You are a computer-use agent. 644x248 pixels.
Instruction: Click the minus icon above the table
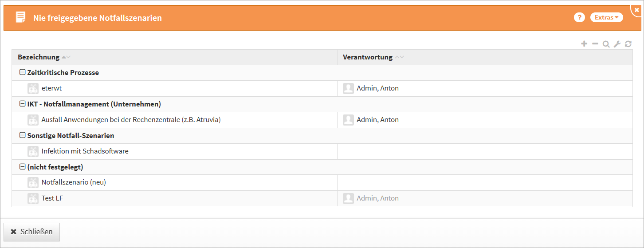tap(595, 44)
